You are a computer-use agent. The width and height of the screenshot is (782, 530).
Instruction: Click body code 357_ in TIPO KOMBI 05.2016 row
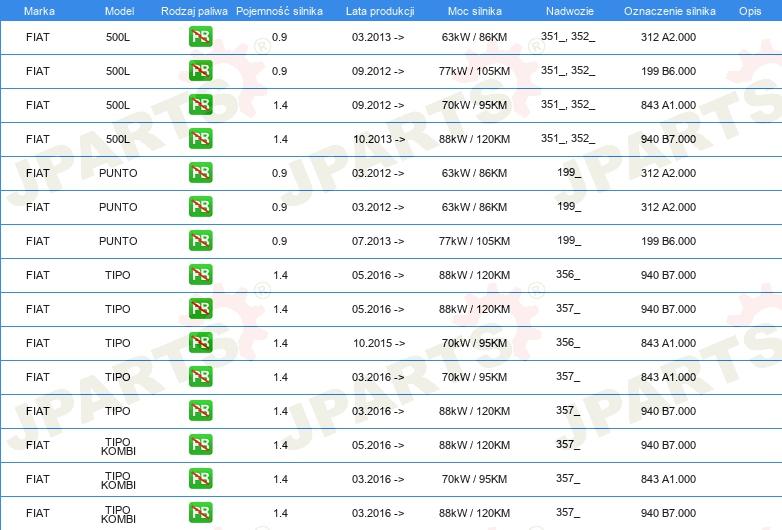coord(568,444)
